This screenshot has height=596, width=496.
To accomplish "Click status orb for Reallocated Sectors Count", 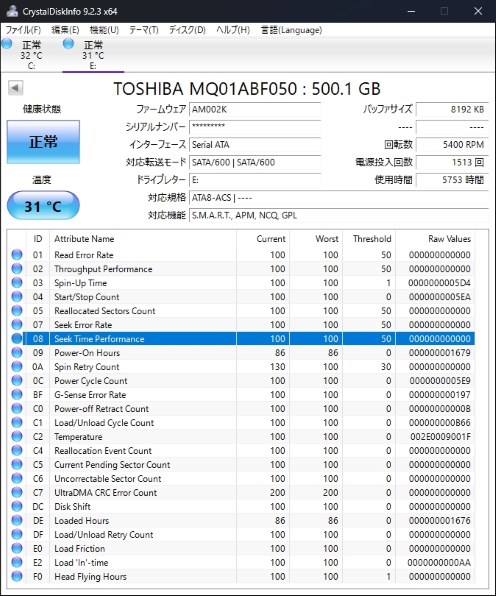I will [17, 311].
